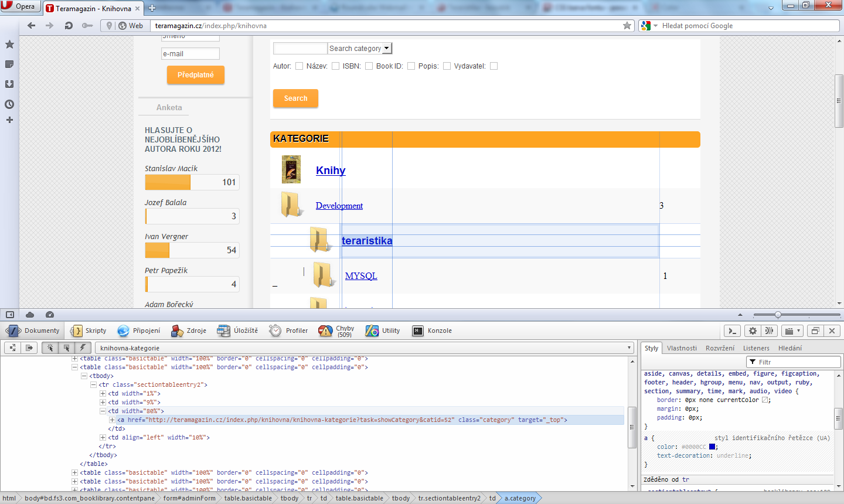The width and height of the screenshot is (844, 504).
Task: Tick the Vydavatel checkbox
Action: point(494,66)
